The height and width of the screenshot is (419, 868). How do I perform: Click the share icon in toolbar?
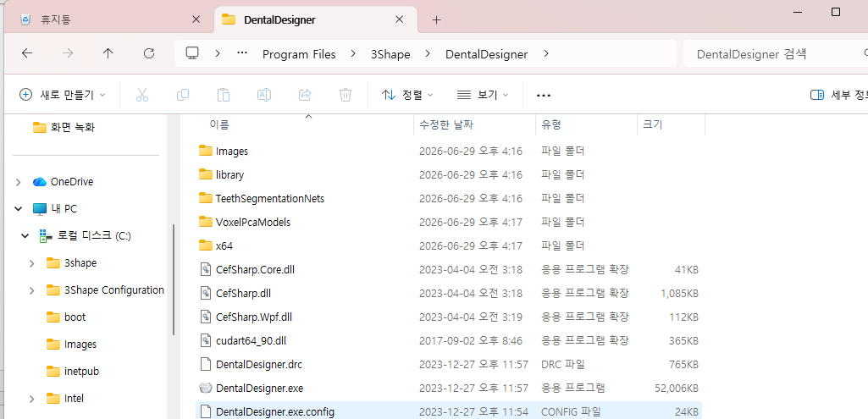point(305,95)
